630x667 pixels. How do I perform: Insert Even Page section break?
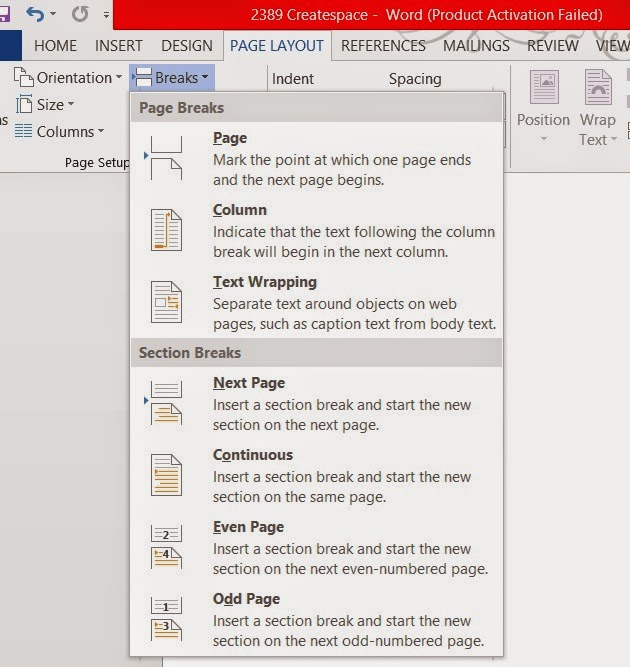coord(316,547)
